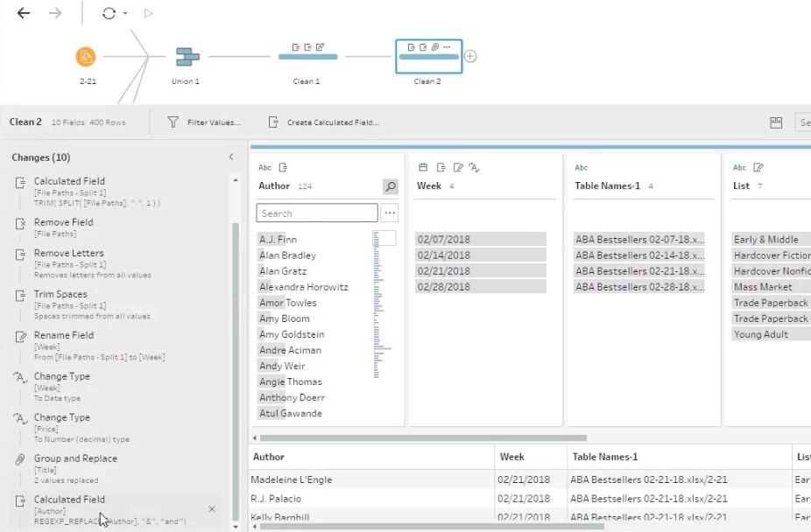Select the Rename Field change entry

(x=64, y=335)
